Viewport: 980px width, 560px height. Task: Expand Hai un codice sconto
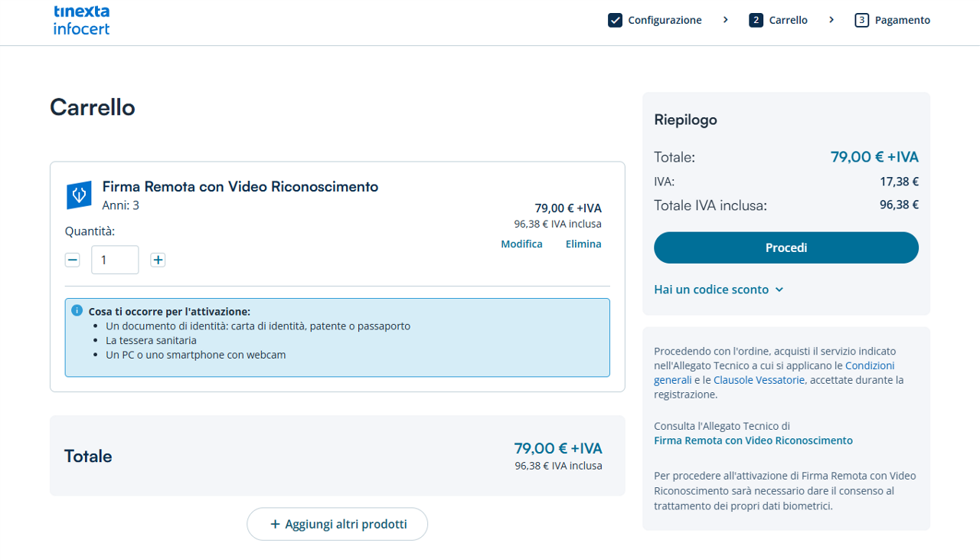pyautogui.click(x=719, y=290)
